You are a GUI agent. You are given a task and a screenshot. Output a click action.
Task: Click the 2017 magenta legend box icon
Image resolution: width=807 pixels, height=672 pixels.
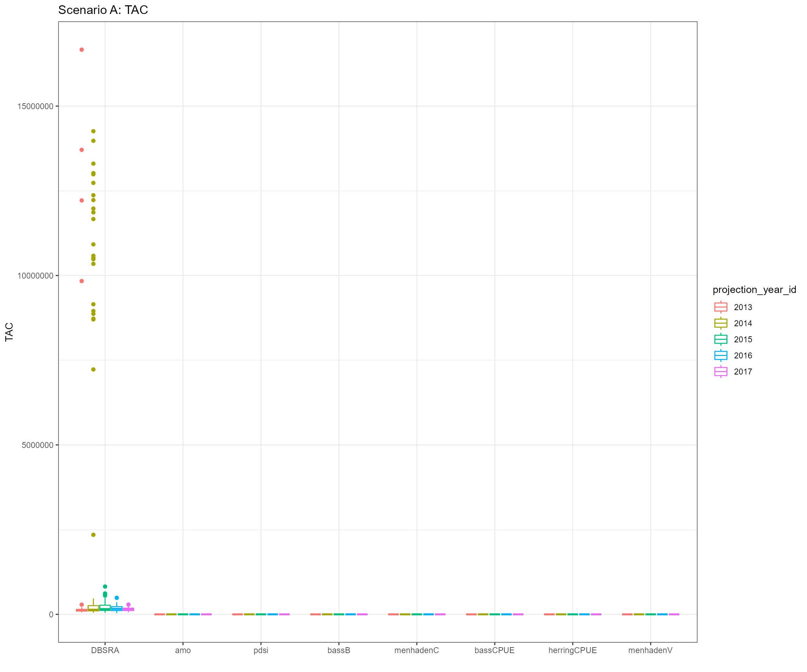[721, 372]
